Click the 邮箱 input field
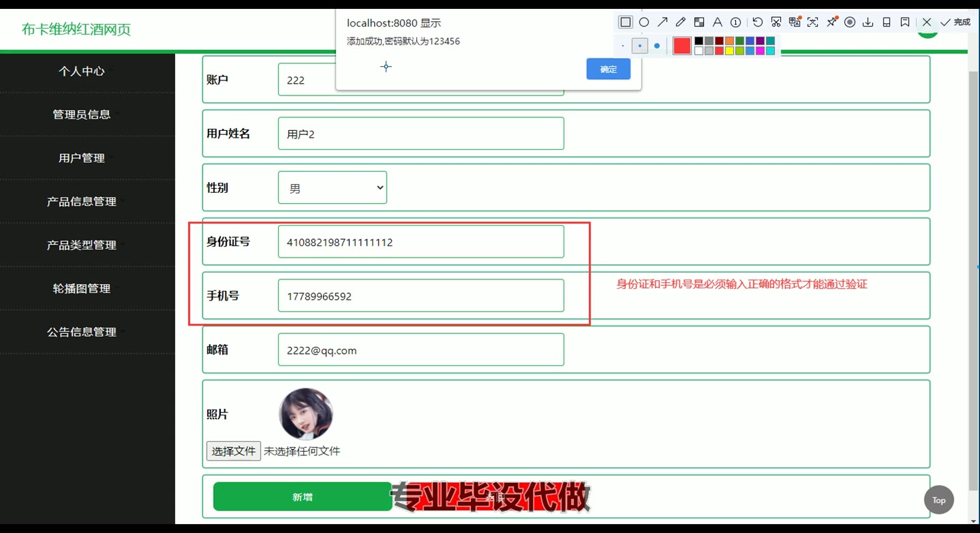980x533 pixels. pyautogui.click(x=421, y=350)
